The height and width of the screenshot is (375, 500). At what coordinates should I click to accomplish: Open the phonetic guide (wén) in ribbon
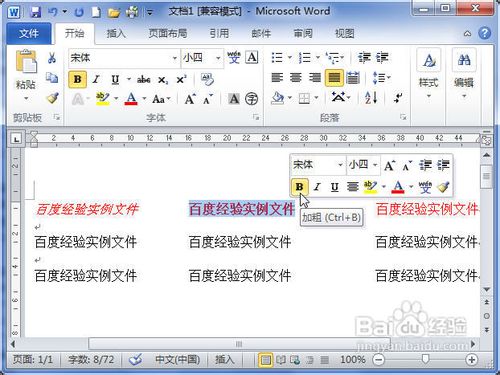[x=234, y=57]
